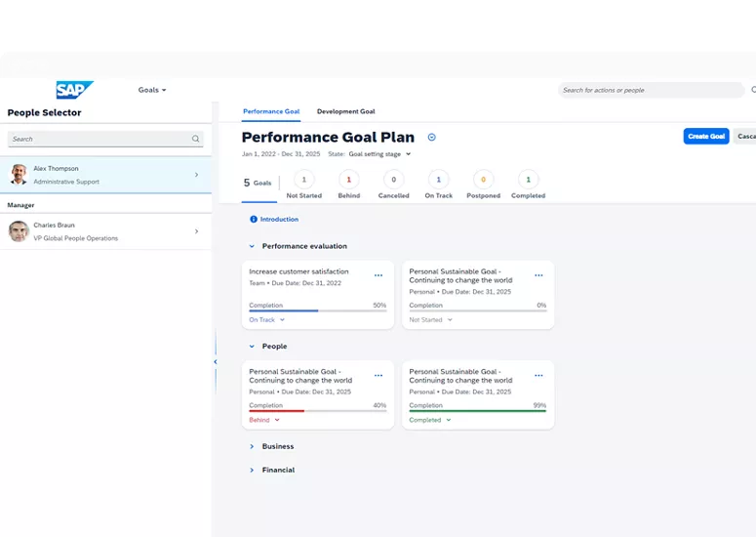Expand the Business goal section
The width and height of the screenshot is (756, 537).
pos(252,446)
